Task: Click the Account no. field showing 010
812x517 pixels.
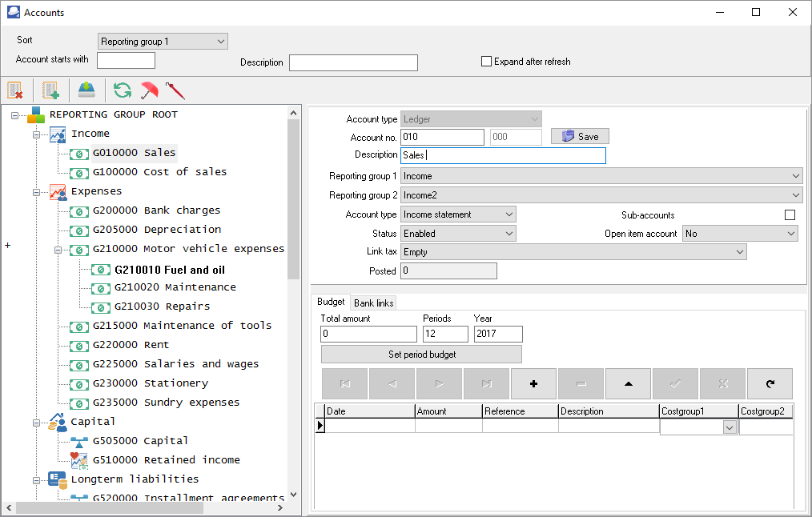Action: pos(442,137)
